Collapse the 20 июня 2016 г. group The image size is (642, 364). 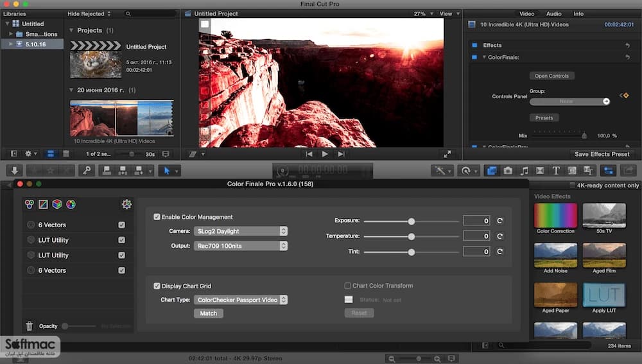coord(71,90)
